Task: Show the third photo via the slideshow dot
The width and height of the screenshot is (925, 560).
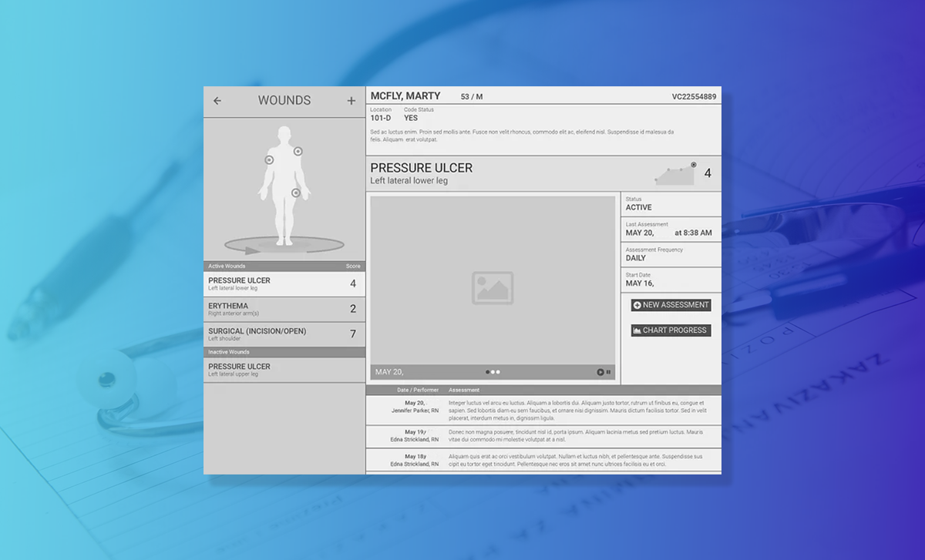Action: 498,372
